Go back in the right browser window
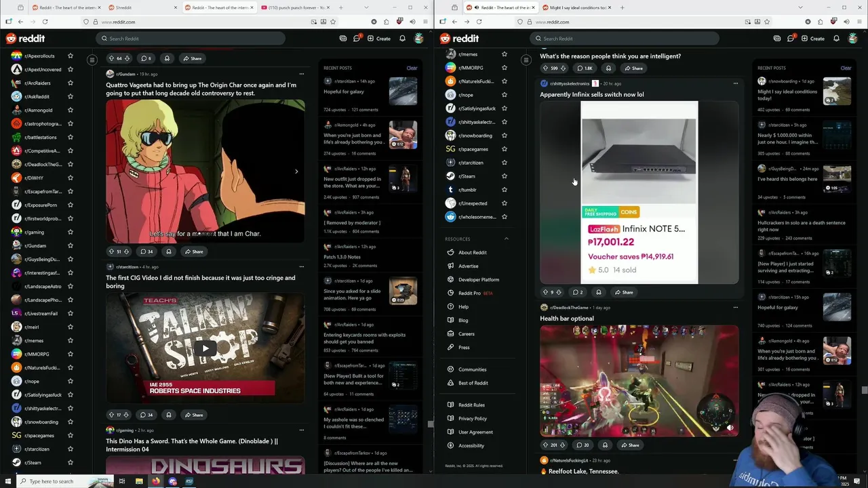This screenshot has height=488, width=868. pos(454,22)
